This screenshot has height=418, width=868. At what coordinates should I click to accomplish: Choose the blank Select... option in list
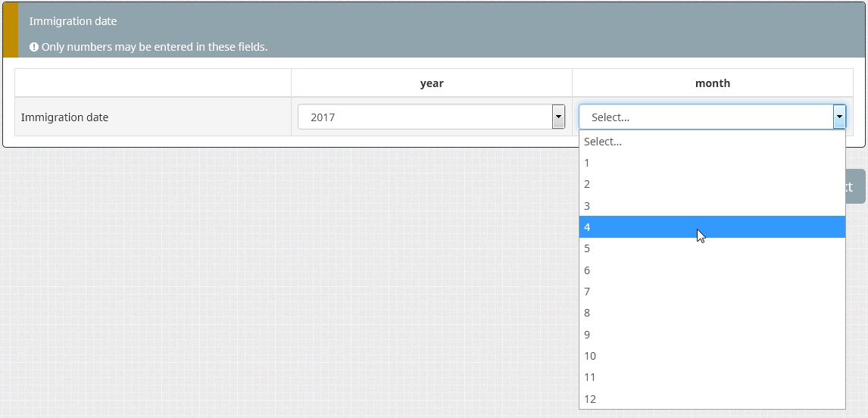tap(712, 142)
